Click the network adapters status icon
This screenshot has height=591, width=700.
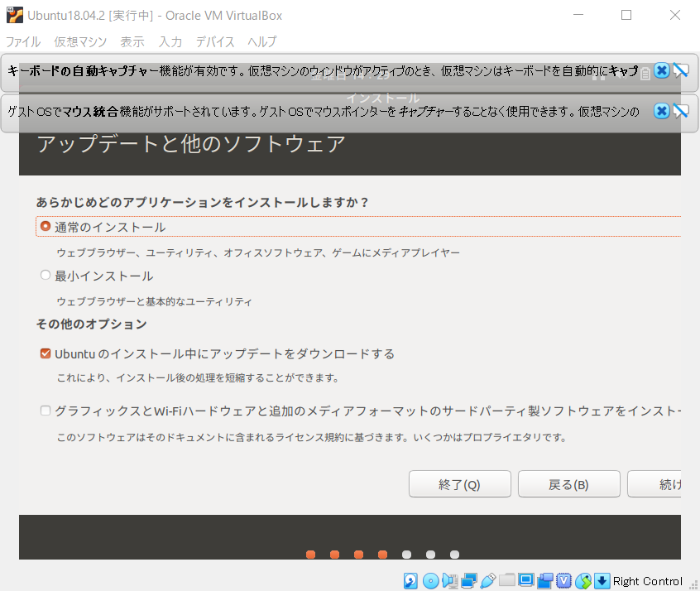tap(469, 580)
